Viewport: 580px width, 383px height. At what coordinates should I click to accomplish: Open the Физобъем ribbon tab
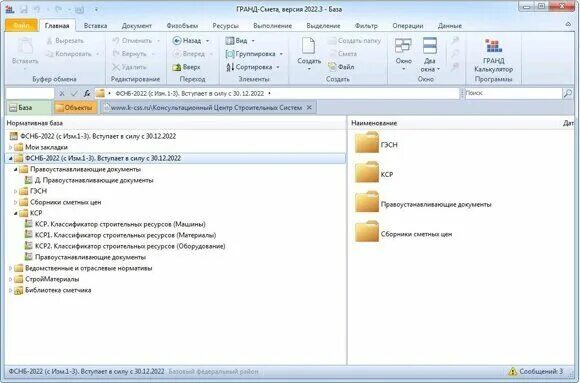coord(182,26)
